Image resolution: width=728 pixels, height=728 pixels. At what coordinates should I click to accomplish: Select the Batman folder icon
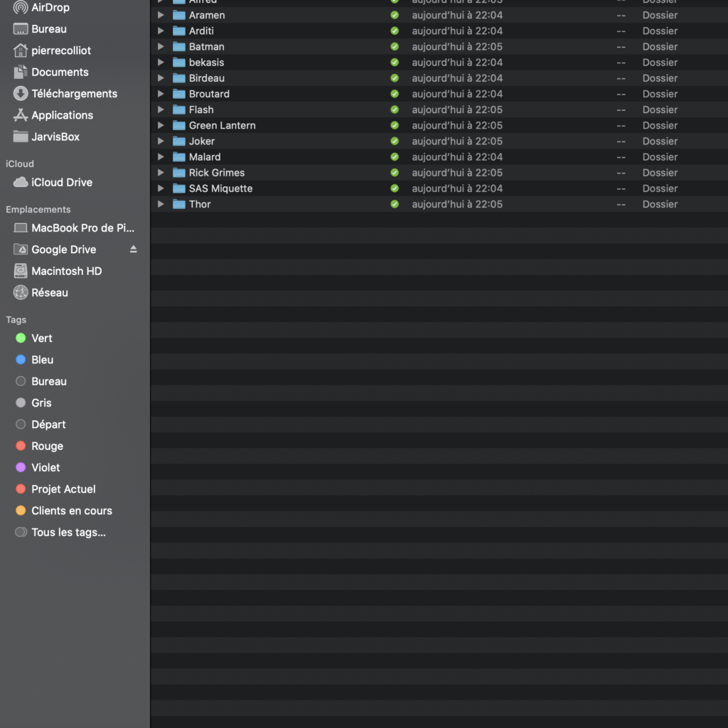(x=179, y=47)
